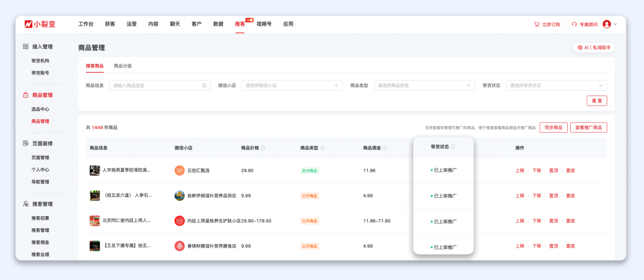Image resolution: width=644 pixels, height=280 pixels.
Task: Click the 重置 button
Action: pyautogui.click(x=596, y=101)
